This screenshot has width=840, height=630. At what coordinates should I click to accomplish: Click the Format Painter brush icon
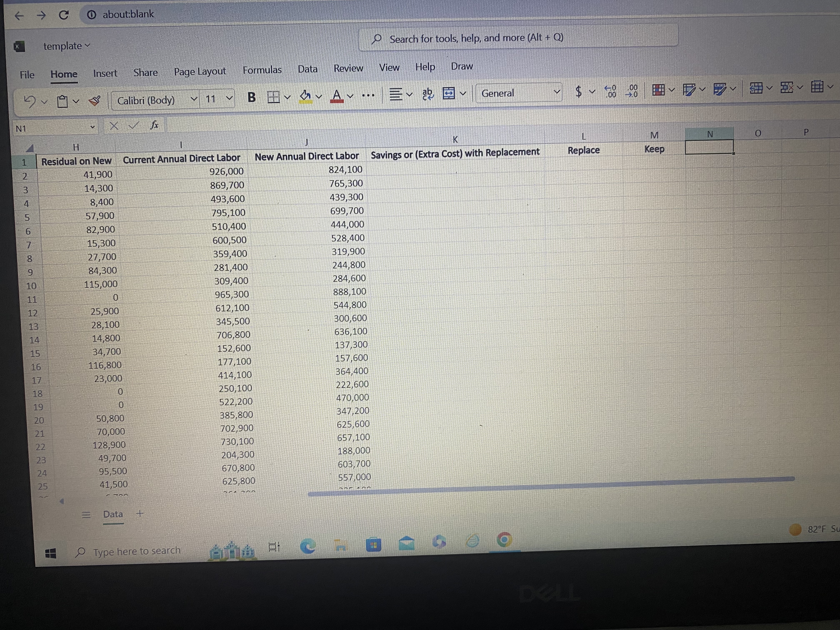[95, 101]
